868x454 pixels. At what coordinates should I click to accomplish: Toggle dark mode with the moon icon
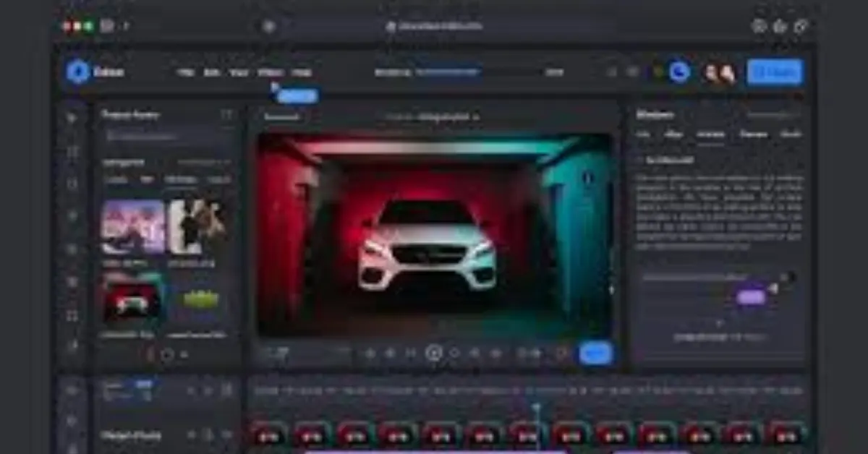679,72
